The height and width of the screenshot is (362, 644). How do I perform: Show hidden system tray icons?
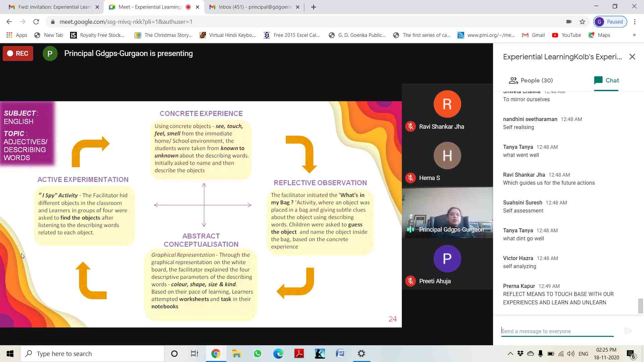point(510,354)
